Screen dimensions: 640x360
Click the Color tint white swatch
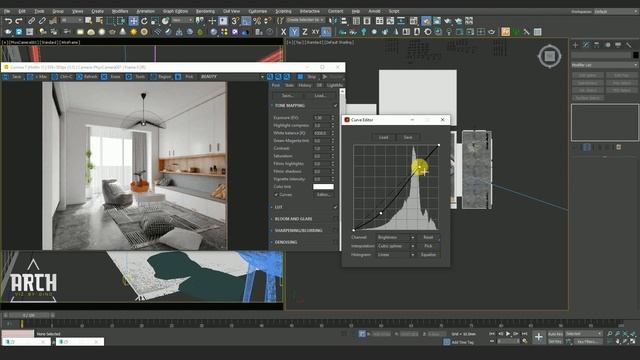[323, 187]
